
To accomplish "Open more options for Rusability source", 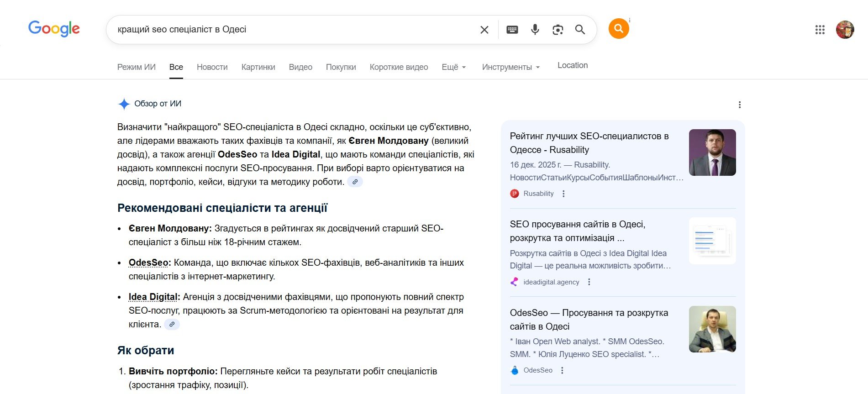I will pyautogui.click(x=563, y=194).
